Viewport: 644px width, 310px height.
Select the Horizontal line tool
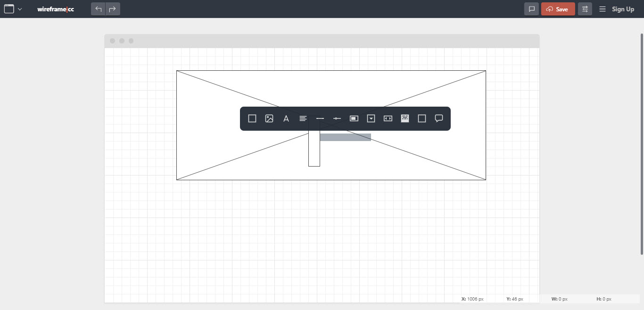[x=320, y=118]
